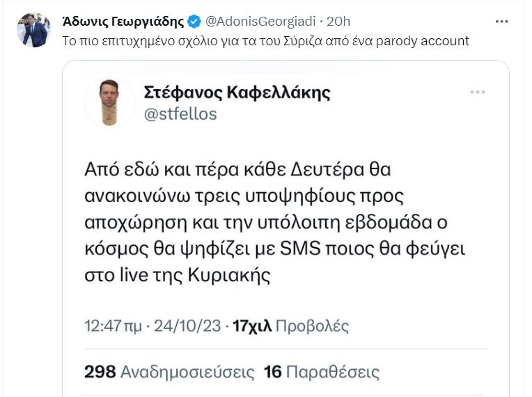Open the 298 Αναδημοσιεύσεις list

point(169,372)
